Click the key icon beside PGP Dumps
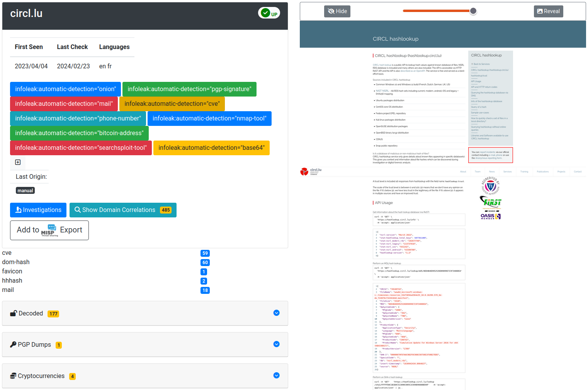The height and width of the screenshot is (390, 588). pyautogui.click(x=13, y=345)
